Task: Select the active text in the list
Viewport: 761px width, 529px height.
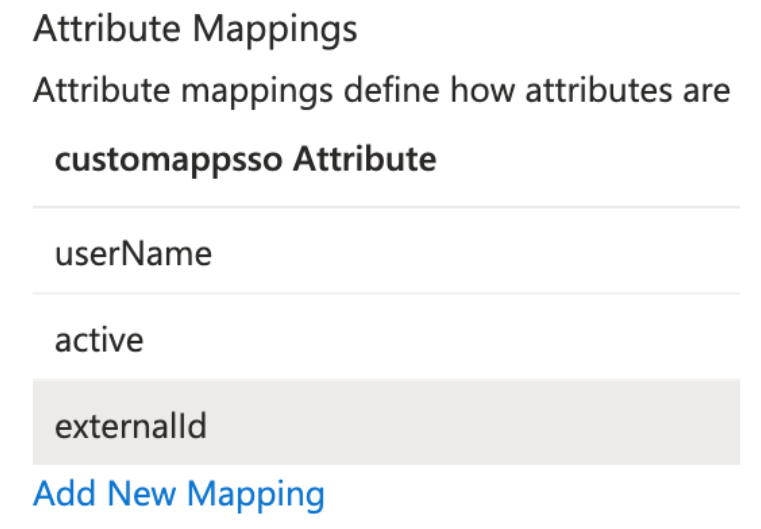Action: pos(100,340)
